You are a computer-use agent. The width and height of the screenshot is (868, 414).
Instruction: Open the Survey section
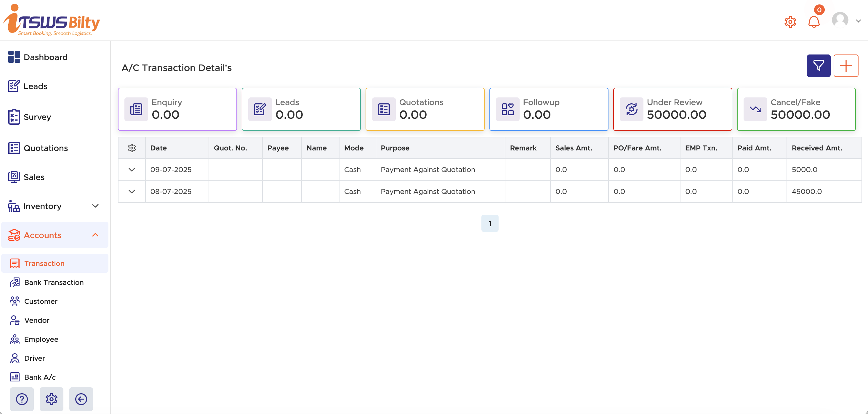[x=37, y=117]
